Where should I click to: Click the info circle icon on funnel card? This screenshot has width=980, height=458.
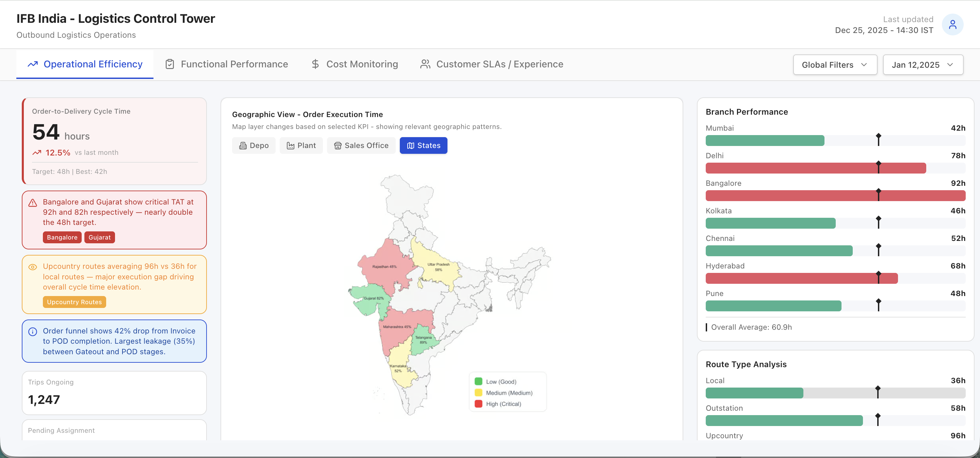click(33, 332)
